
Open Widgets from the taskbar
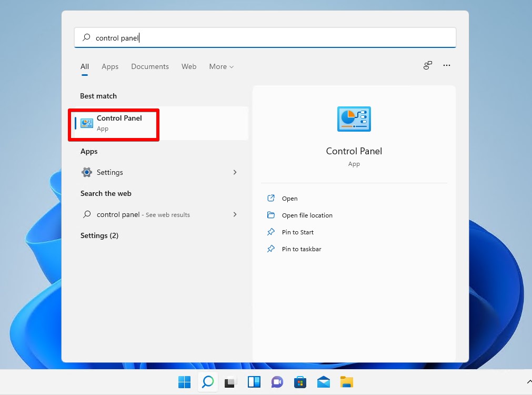pos(254,382)
